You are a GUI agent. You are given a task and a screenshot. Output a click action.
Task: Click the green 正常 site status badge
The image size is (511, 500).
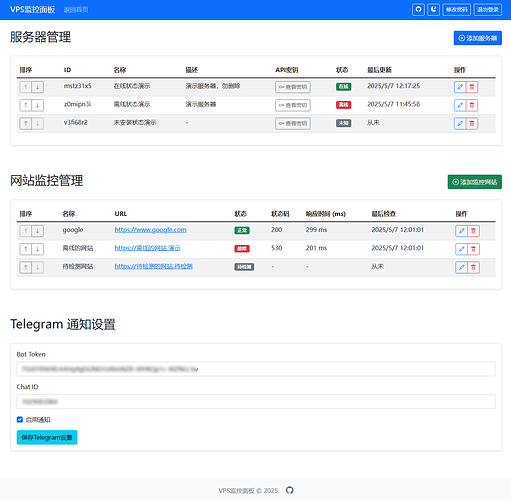(242, 230)
